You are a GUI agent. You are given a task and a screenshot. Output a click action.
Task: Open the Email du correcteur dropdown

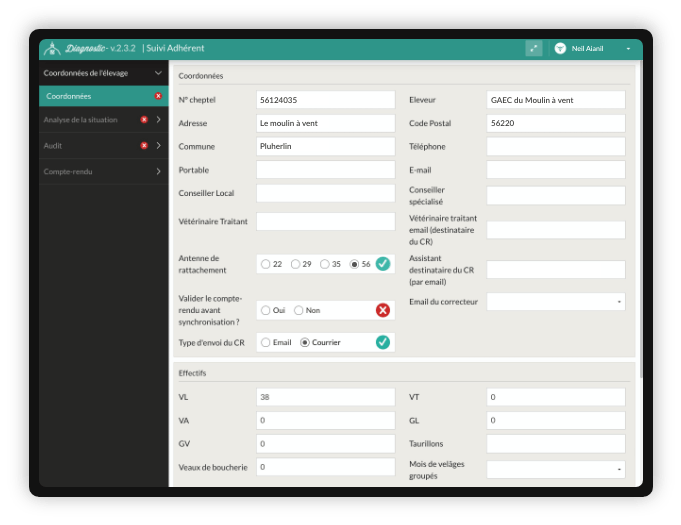(x=555, y=301)
